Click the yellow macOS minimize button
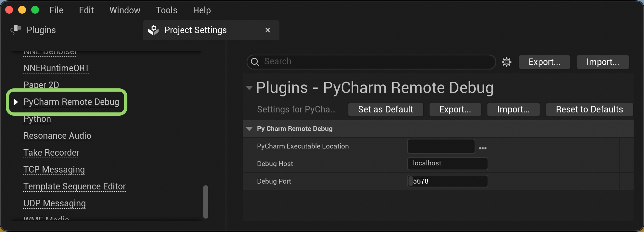The height and width of the screenshot is (232, 644). 22,10
